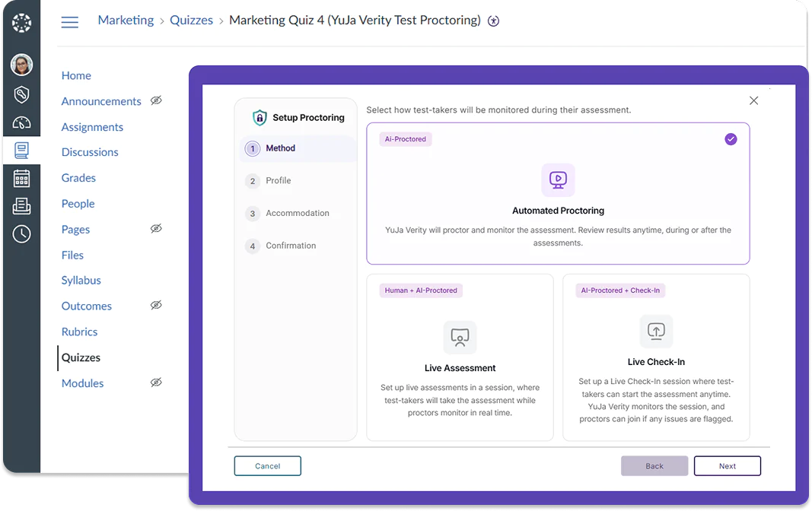Open the Courses book icon

[x=22, y=151]
